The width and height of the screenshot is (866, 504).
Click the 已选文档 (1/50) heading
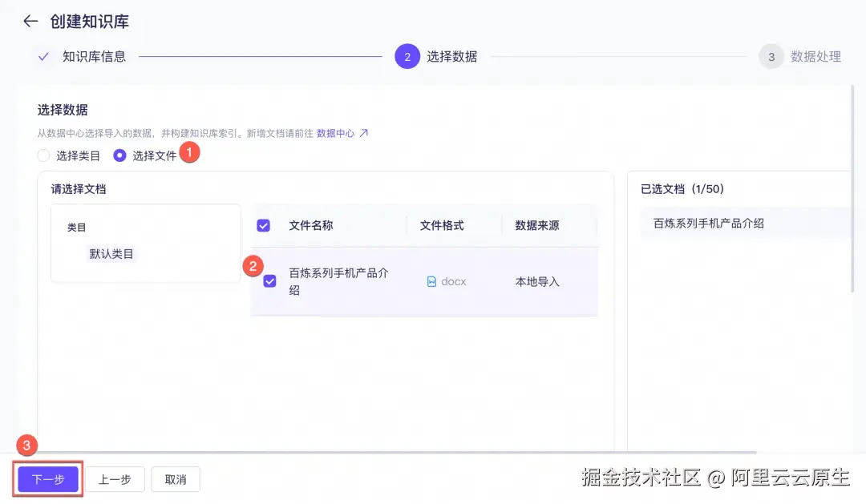pyautogui.click(x=682, y=189)
